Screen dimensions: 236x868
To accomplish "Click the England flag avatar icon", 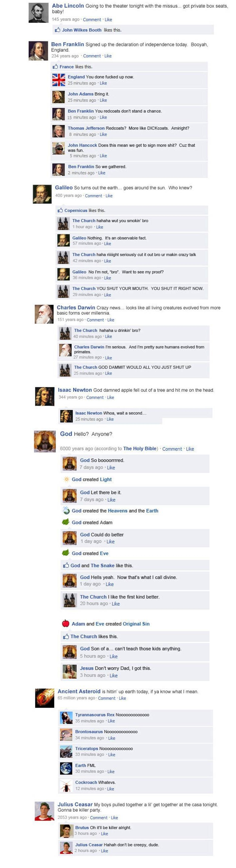I will click(59, 80).
